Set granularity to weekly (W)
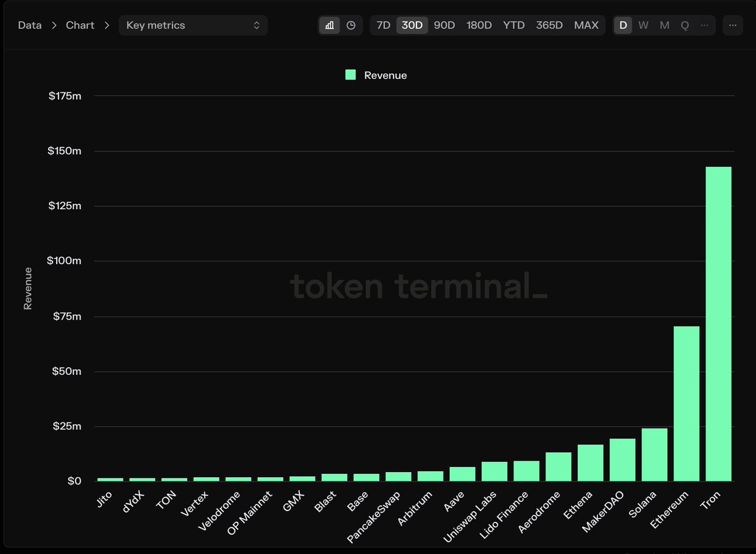This screenshot has height=554, width=756. point(643,25)
